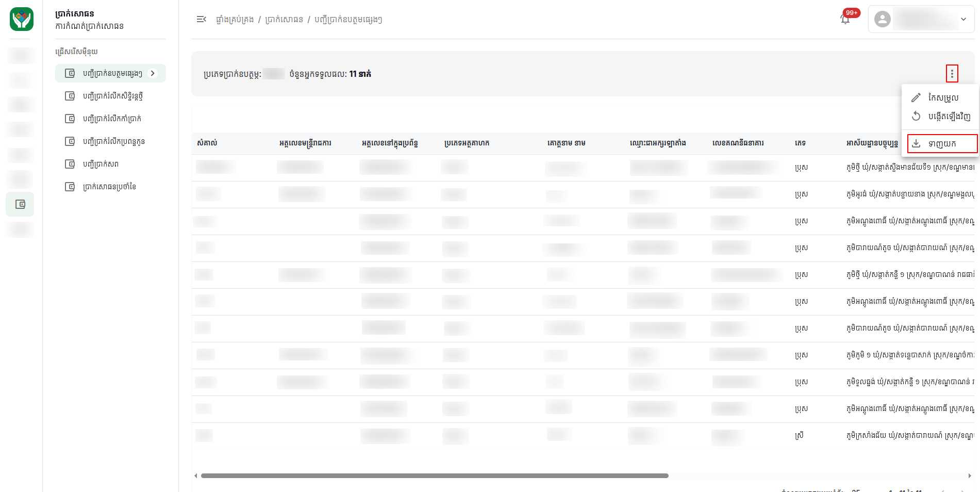
Task: Click the user avatar icon
Action: (883, 19)
